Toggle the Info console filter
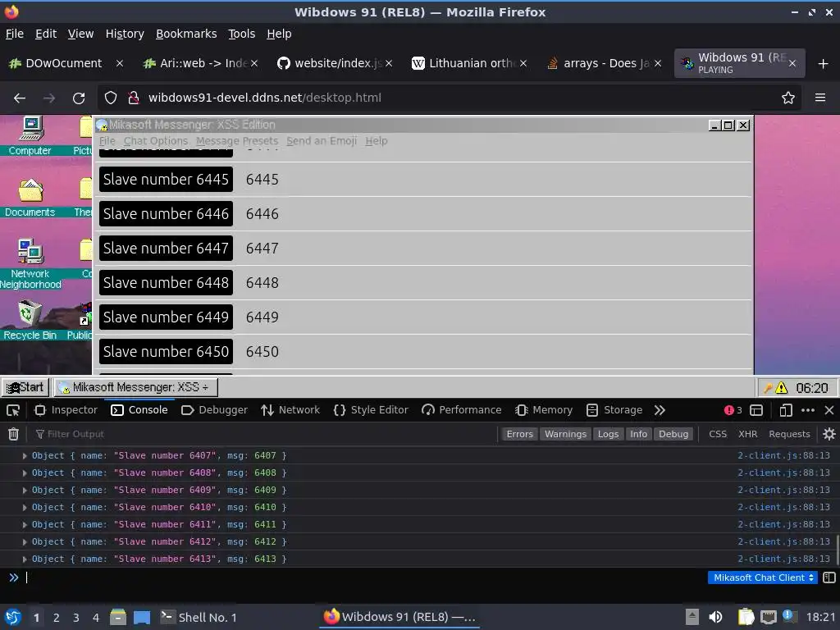This screenshot has width=840, height=630. [638, 434]
